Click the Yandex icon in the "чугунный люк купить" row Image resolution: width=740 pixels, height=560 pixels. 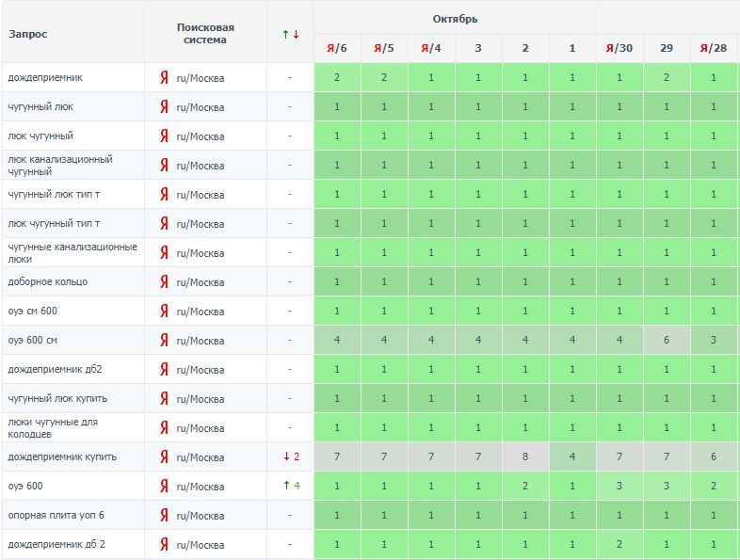click(164, 398)
